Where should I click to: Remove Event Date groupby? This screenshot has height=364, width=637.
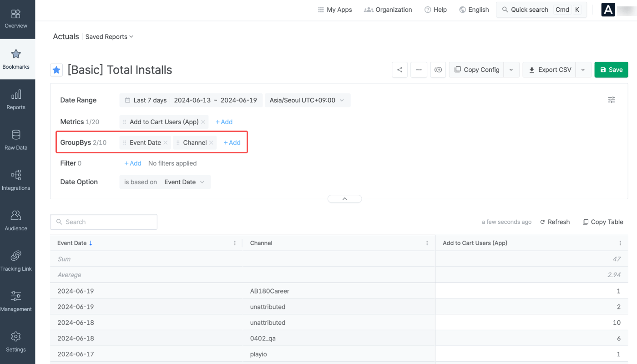166,142
